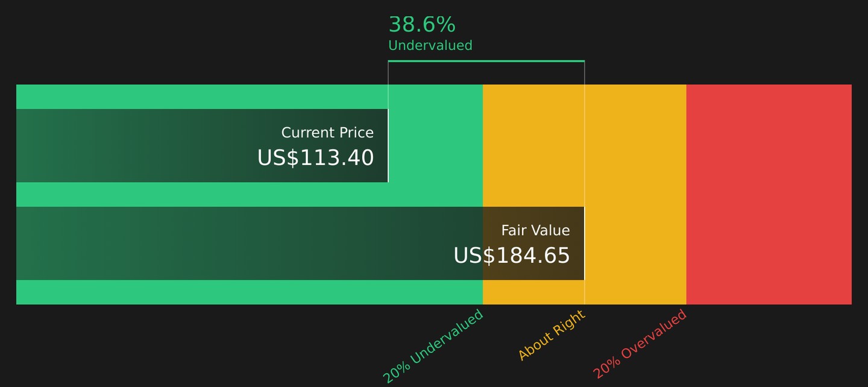Image resolution: width=868 pixels, height=387 pixels.
Task: Click the yellow zone above Fair Value bar
Action: click(533, 145)
